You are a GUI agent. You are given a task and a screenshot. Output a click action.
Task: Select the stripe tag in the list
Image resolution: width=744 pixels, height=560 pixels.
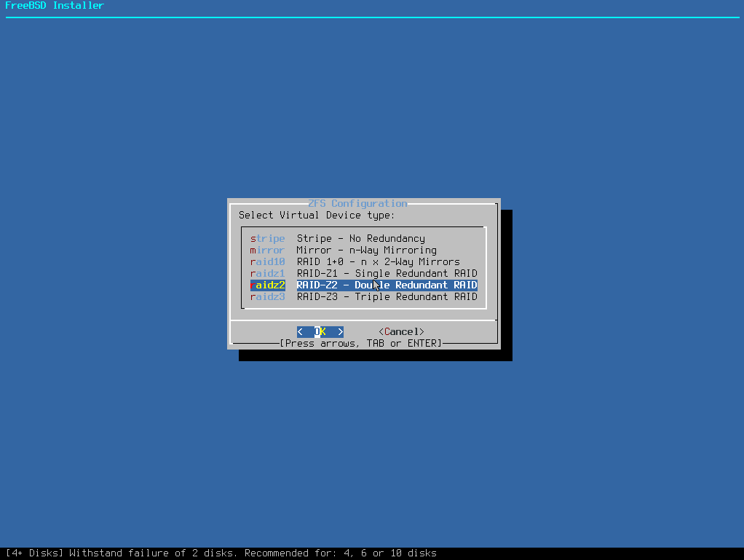pyautogui.click(x=267, y=238)
